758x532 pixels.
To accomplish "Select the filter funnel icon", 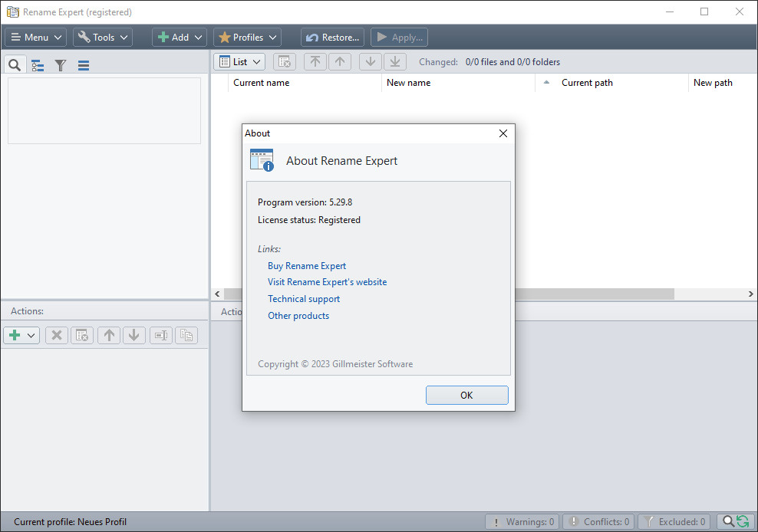I will tap(61, 65).
